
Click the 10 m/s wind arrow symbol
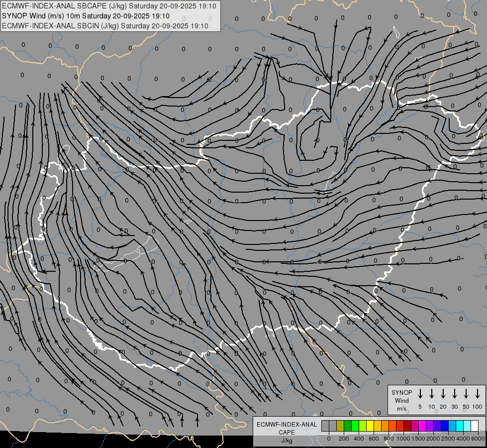pos(432,394)
